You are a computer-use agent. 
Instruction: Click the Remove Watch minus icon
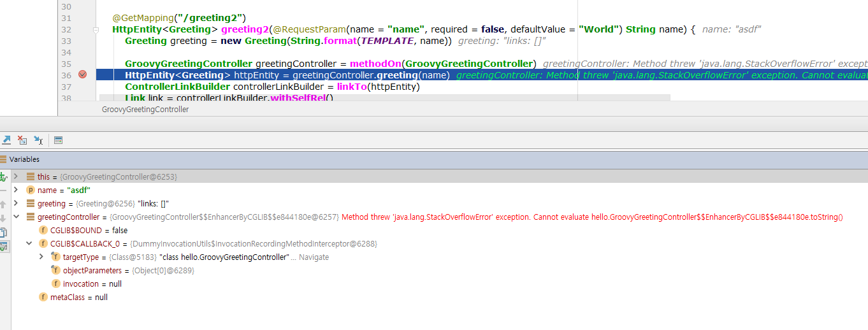3,190
